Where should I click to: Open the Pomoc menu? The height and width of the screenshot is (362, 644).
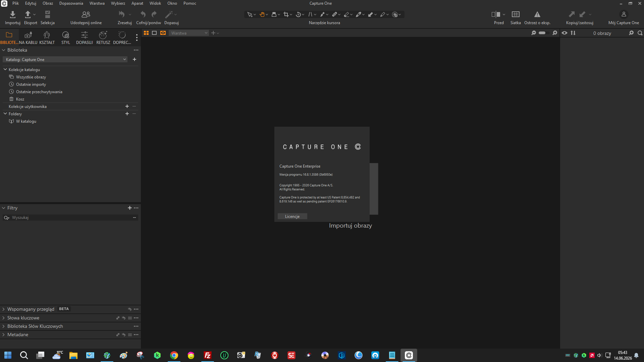click(x=190, y=3)
